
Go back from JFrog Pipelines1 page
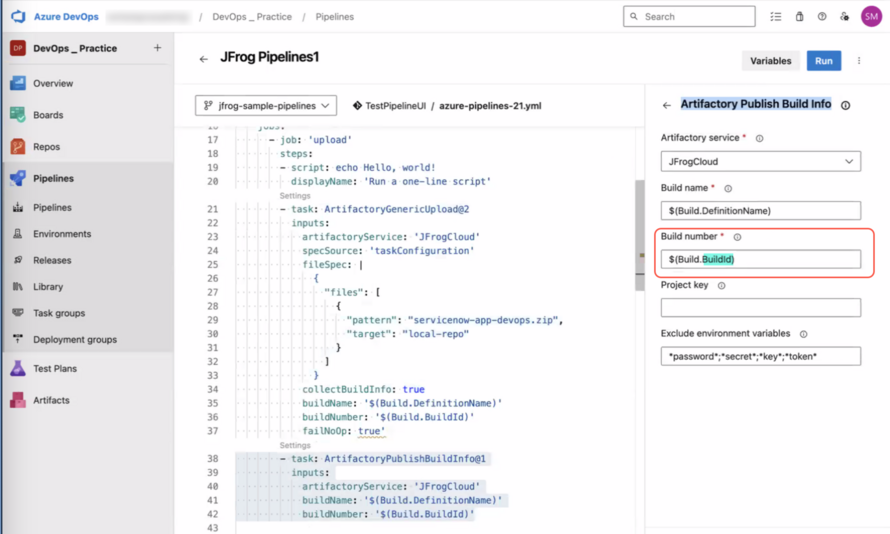204,59
